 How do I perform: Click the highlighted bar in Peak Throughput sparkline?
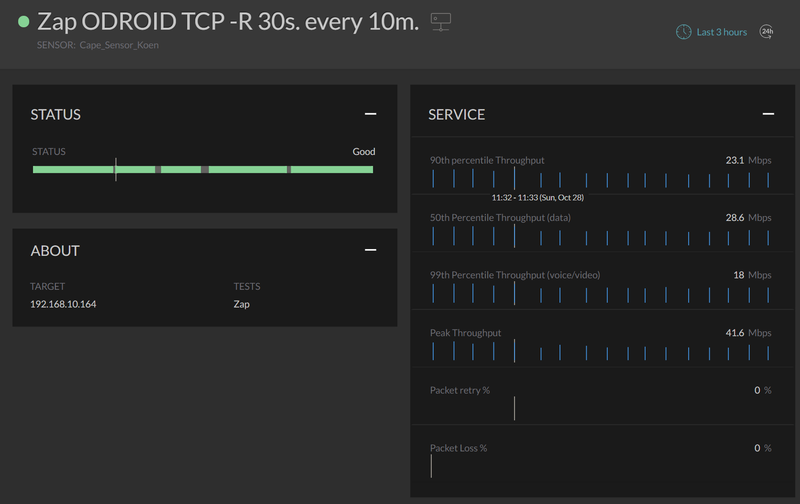pos(514,350)
